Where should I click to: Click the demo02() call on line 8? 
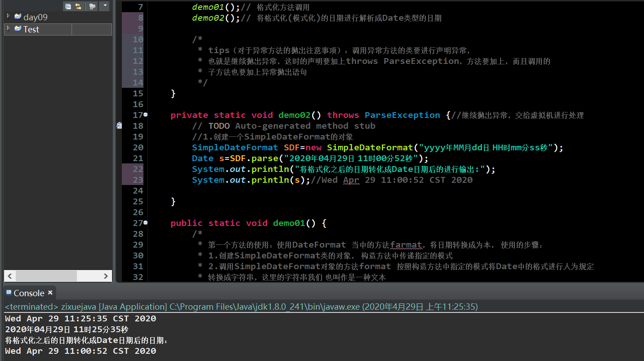216,18
